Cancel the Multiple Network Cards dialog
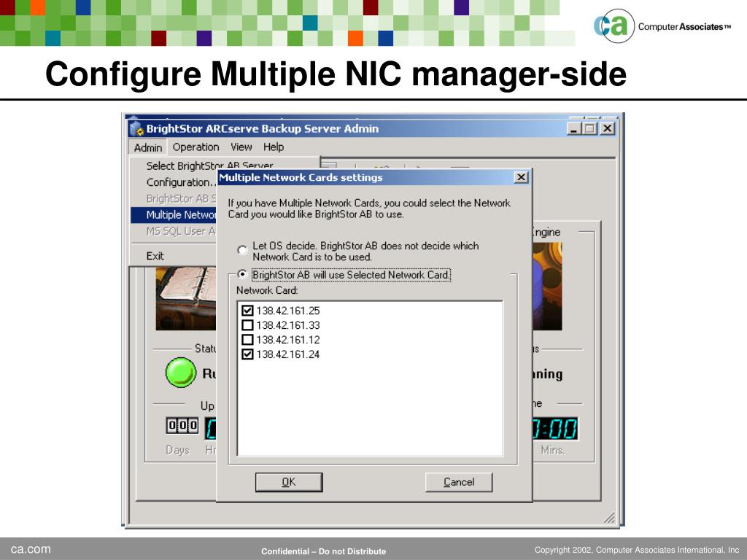Screen dimensions: 747x560 (x=459, y=482)
